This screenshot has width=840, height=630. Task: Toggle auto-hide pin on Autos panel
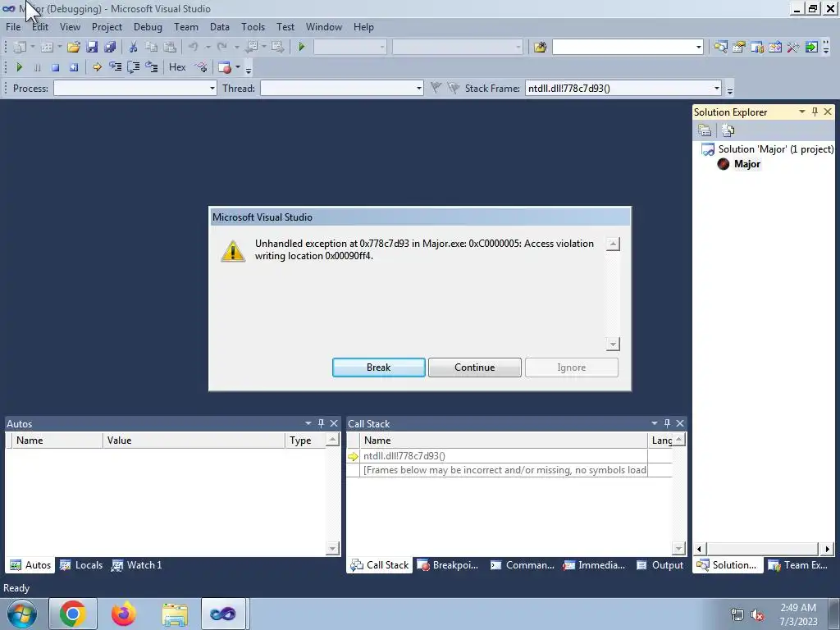(321, 423)
